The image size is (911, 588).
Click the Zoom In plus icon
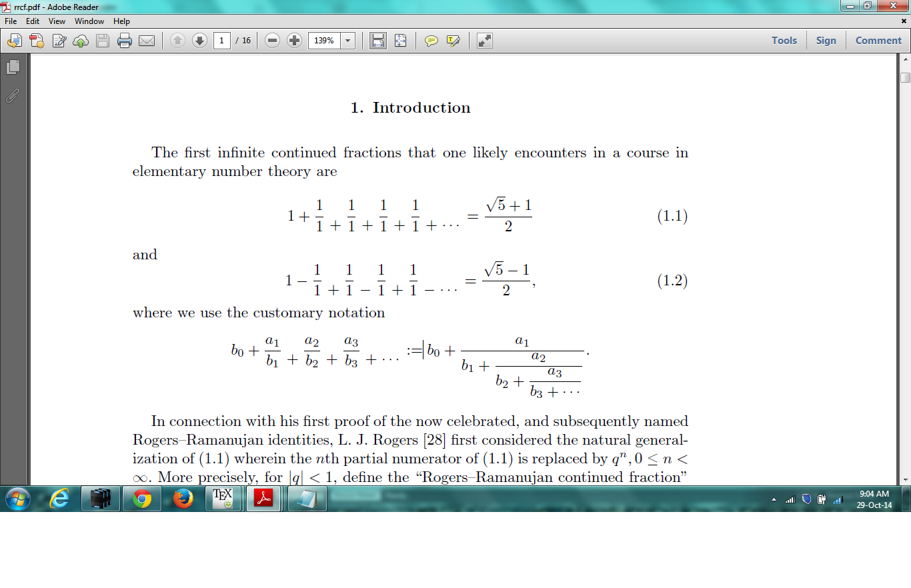pyautogui.click(x=293, y=41)
